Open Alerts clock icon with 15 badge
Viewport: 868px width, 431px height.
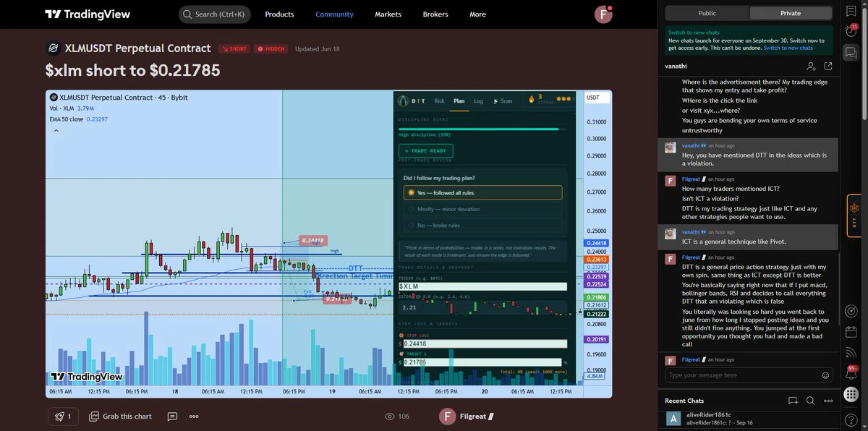pyautogui.click(x=851, y=31)
